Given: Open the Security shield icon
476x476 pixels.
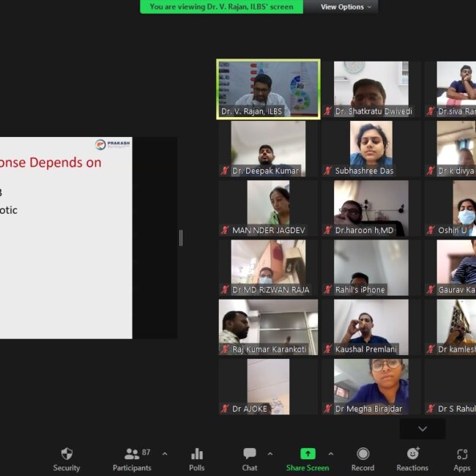Looking at the screenshot, I should [67, 454].
